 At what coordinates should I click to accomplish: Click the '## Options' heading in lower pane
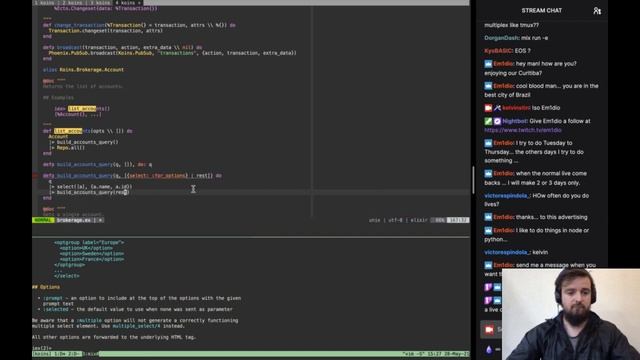pyautogui.click(x=46, y=287)
